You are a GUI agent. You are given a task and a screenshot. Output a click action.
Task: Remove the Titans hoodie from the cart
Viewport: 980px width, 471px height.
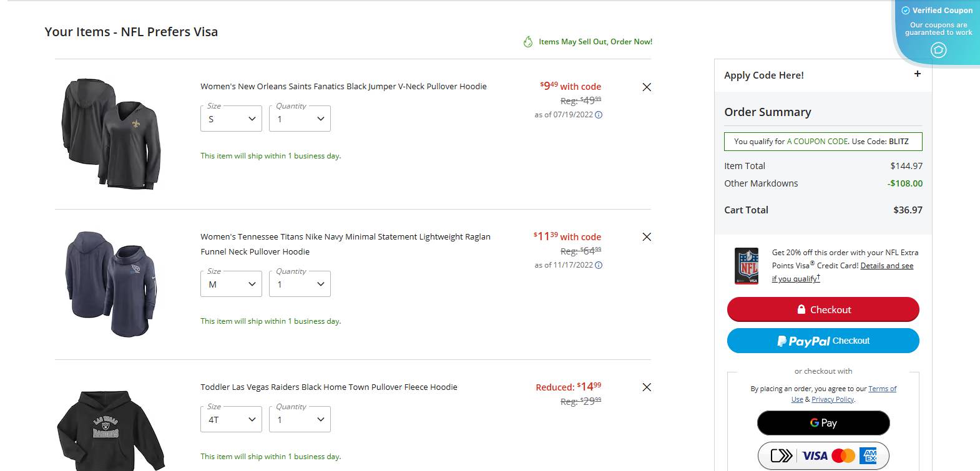tap(646, 237)
